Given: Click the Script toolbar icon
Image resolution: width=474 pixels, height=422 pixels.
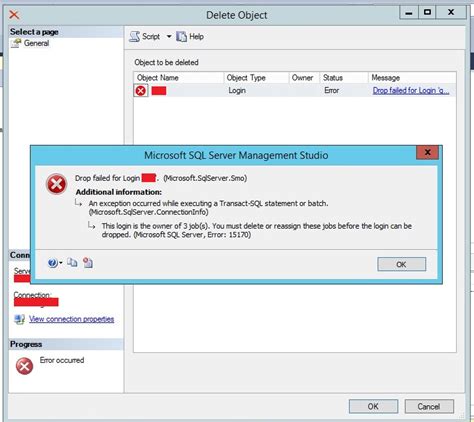Looking at the screenshot, I should point(135,36).
